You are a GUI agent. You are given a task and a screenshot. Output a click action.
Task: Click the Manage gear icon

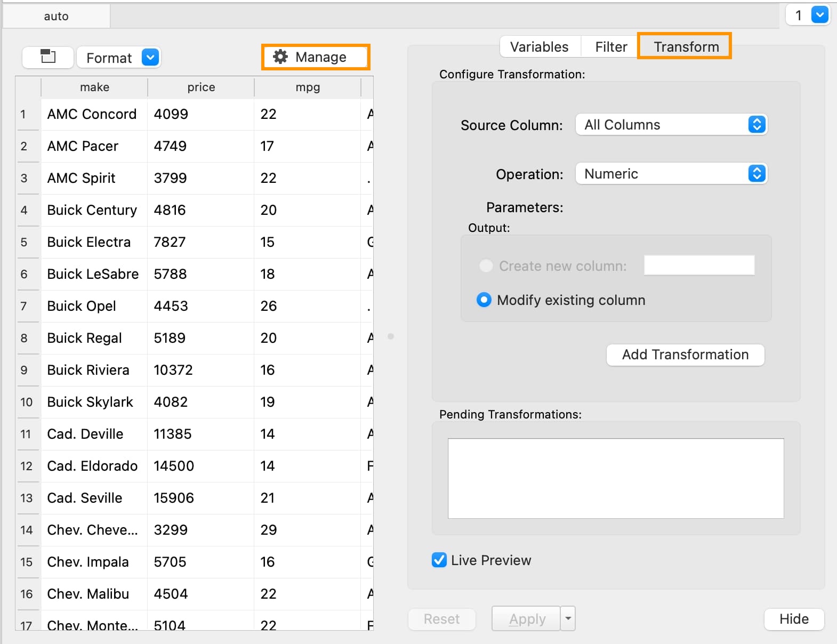[x=280, y=57]
